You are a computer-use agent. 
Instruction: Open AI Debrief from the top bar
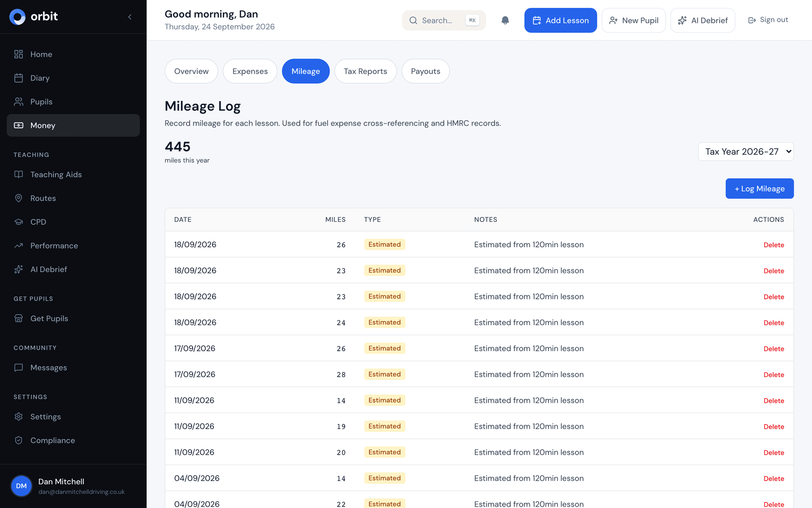point(703,20)
